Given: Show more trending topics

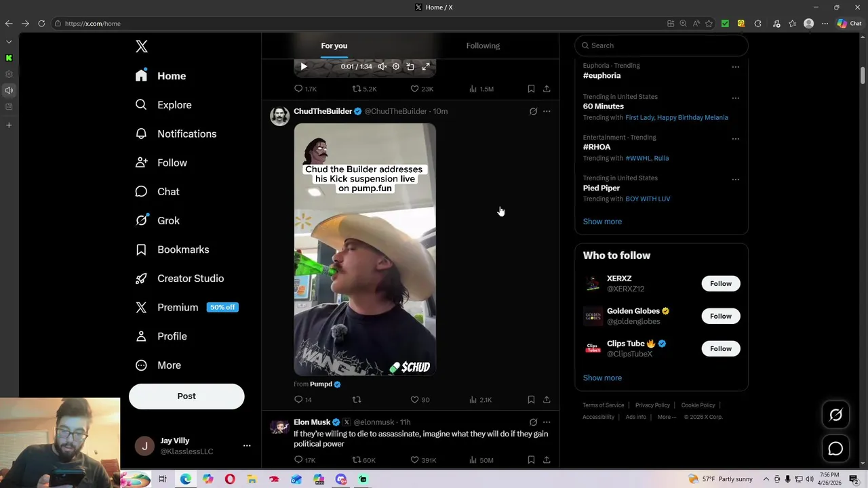Looking at the screenshot, I should click(602, 222).
